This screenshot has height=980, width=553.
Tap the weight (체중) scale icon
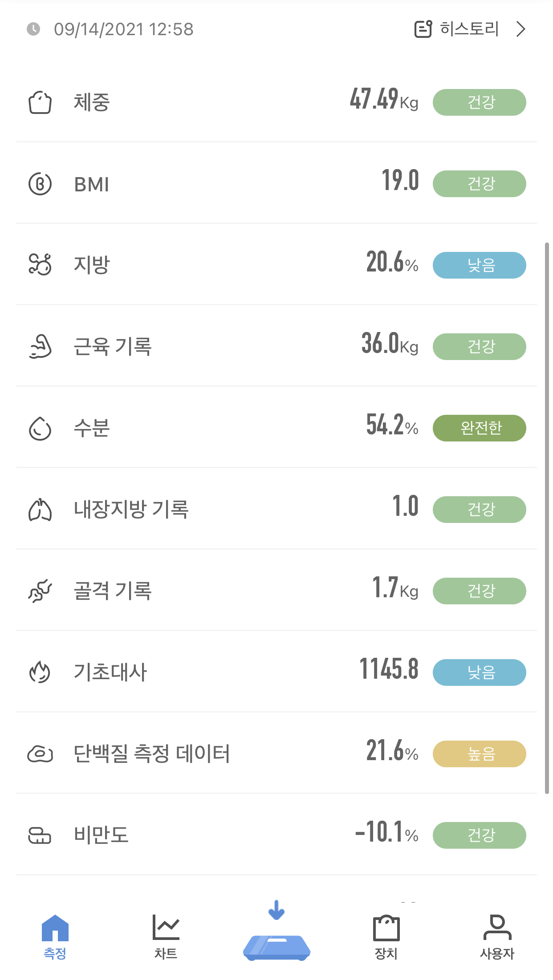coord(40,103)
